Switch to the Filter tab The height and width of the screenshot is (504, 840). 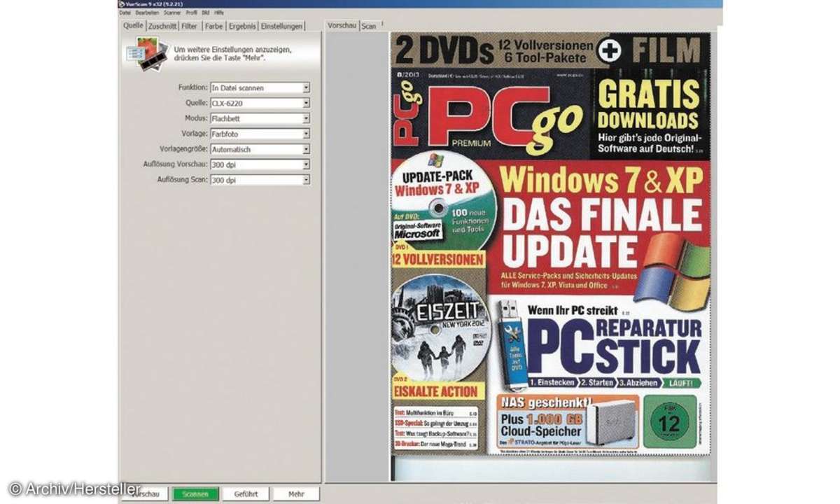point(190,26)
